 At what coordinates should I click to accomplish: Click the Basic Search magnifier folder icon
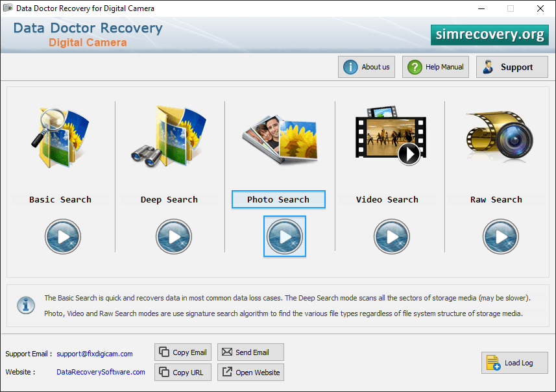[60, 138]
